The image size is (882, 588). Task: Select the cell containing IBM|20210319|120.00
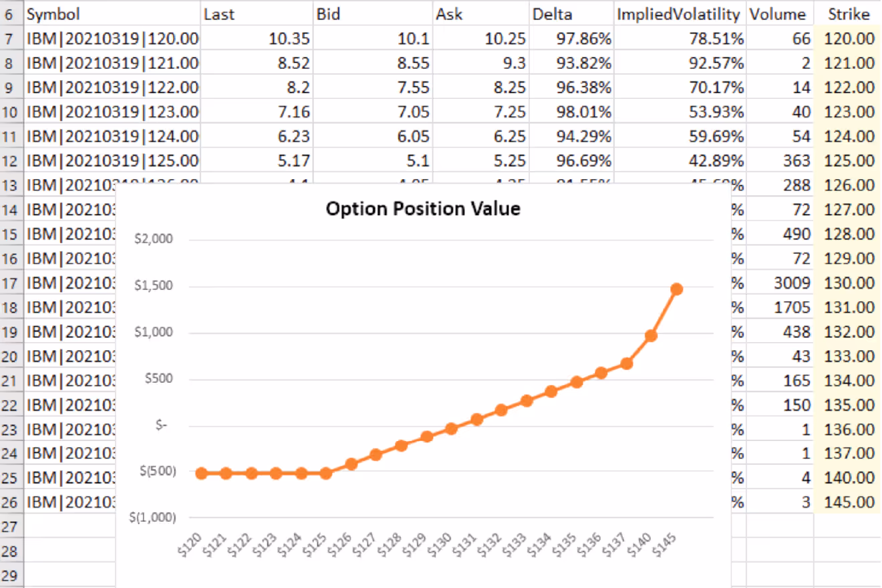coord(110,38)
